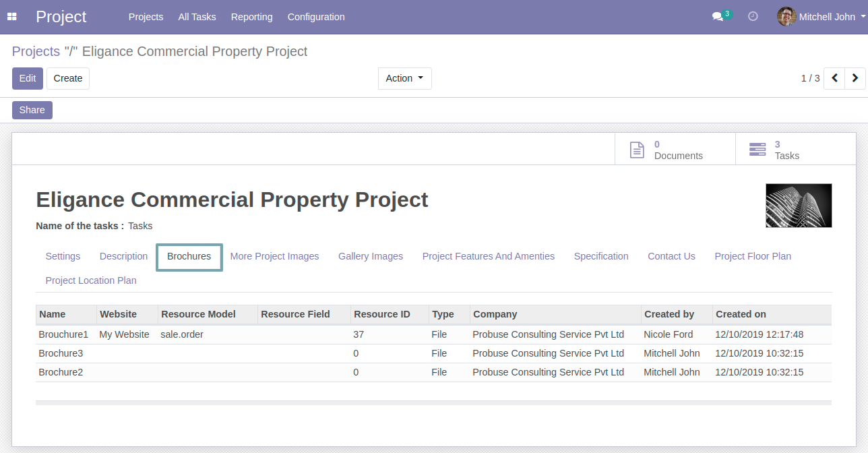
Task: Expand the Action dropdown
Action: tap(405, 78)
